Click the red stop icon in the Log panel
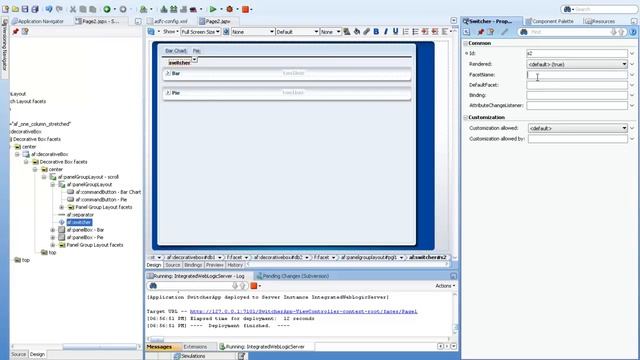The image size is (640, 360). (x=254, y=286)
